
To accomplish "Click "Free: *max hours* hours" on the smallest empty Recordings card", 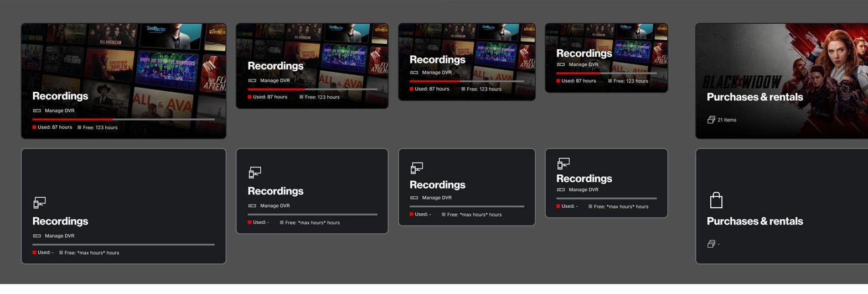I will coord(621,207).
